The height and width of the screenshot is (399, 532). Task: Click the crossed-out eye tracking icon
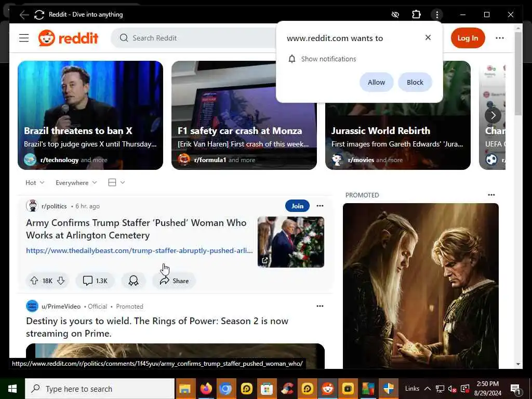tap(395, 15)
